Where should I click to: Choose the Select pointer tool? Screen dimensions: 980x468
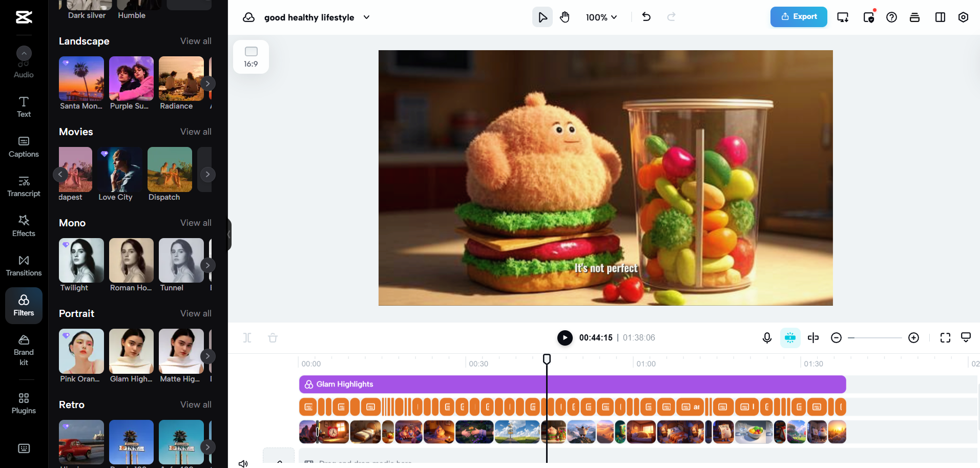[542, 17]
